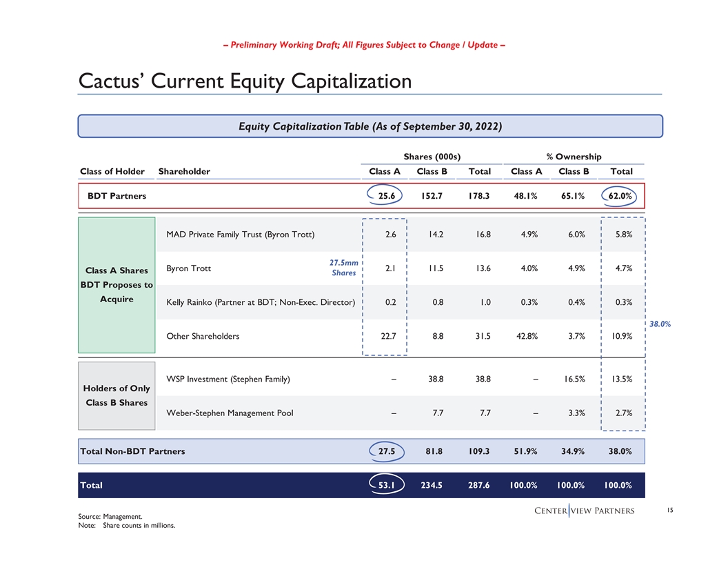728x563 pixels.
Task: Click the circled 62.0% ownership value
Action: click(620, 196)
